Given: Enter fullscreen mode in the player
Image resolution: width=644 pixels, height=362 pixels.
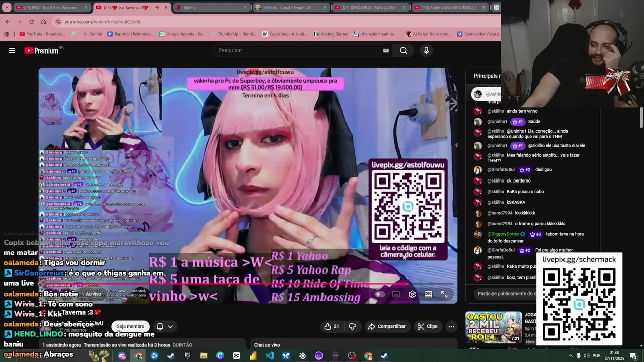Looking at the screenshot, I should (x=444, y=294).
